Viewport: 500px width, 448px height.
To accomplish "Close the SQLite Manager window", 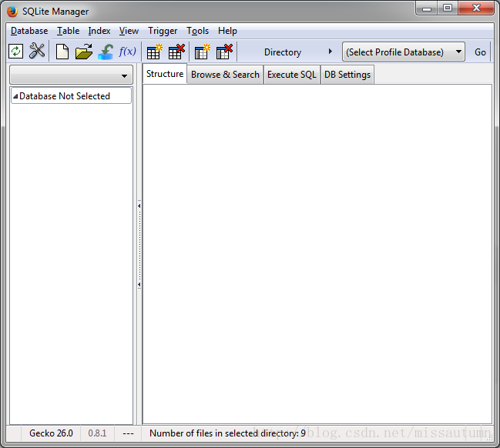I will tap(476, 8).
